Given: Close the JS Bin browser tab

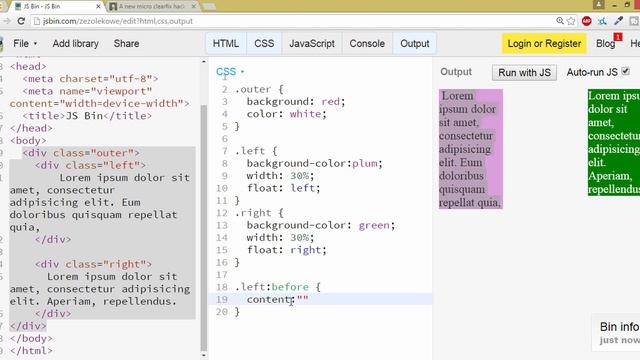Looking at the screenshot, I should [x=98, y=6].
